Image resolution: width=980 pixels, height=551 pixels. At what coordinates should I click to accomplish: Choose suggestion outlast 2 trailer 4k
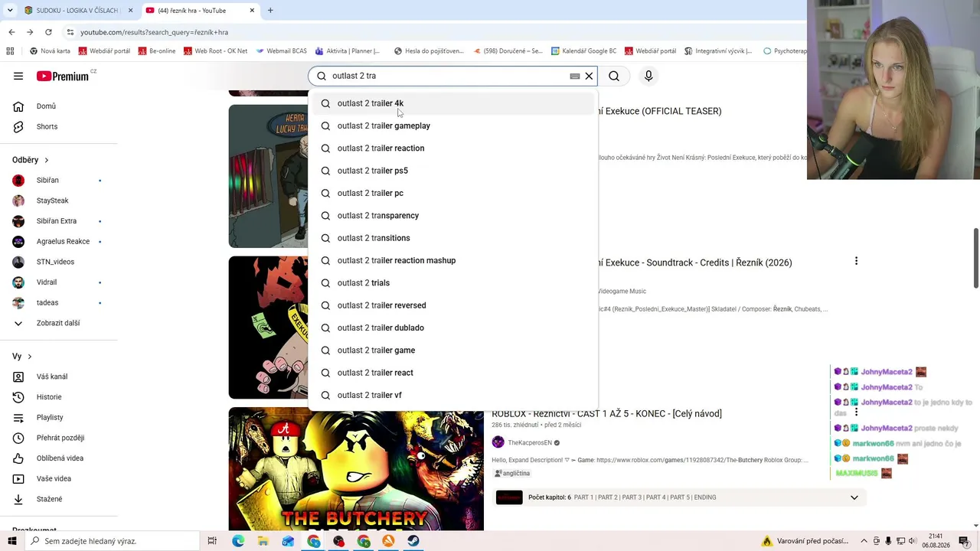point(453,103)
